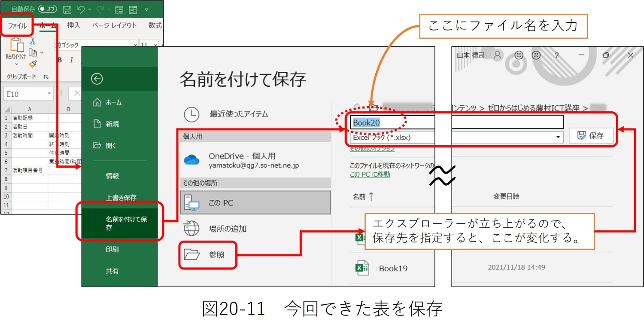
Task: Select column B header
Action: [x=65, y=109]
